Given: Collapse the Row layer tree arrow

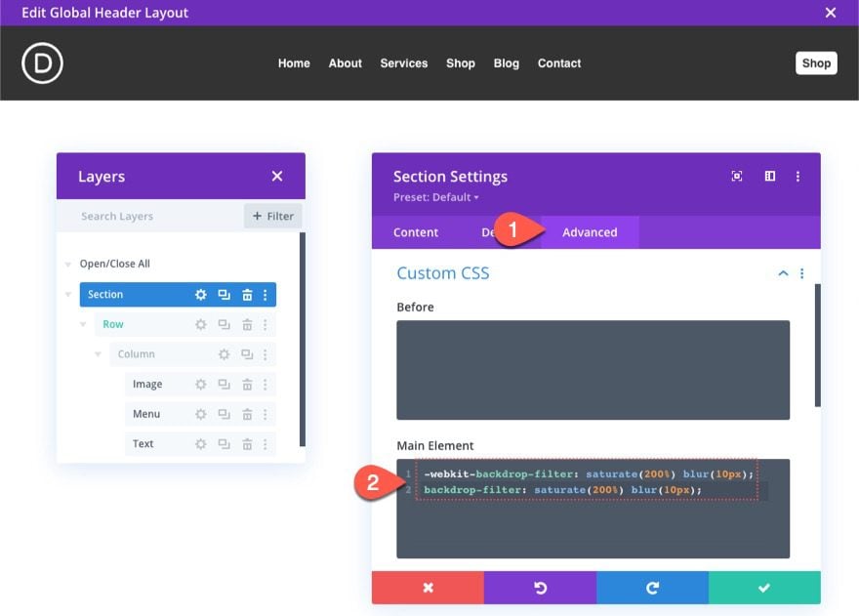Looking at the screenshot, I should pos(84,325).
